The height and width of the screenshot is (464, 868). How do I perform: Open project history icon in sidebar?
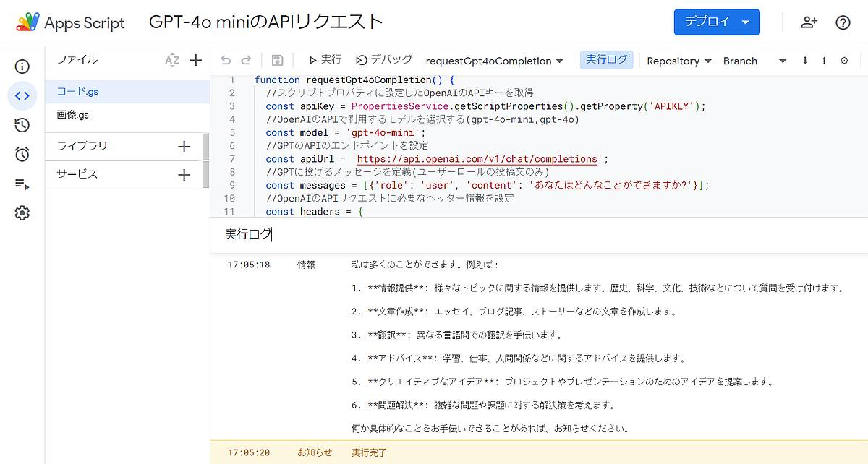tap(22, 125)
